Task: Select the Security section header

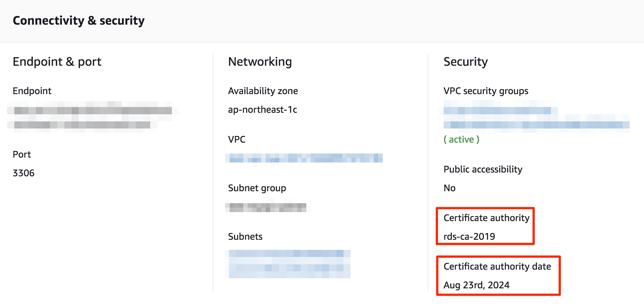Action: point(465,62)
